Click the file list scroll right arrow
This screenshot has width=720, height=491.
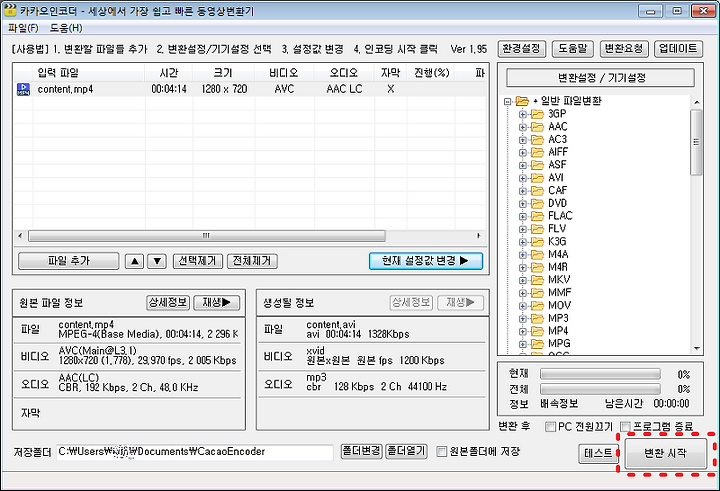tap(479, 236)
